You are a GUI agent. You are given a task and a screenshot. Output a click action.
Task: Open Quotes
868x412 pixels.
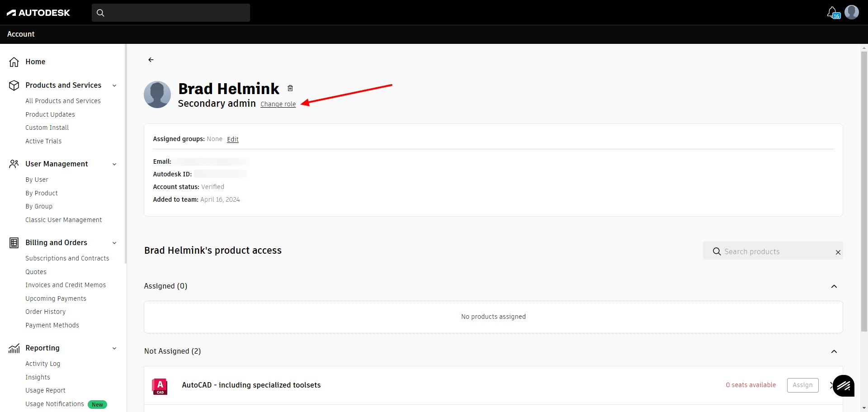point(36,272)
